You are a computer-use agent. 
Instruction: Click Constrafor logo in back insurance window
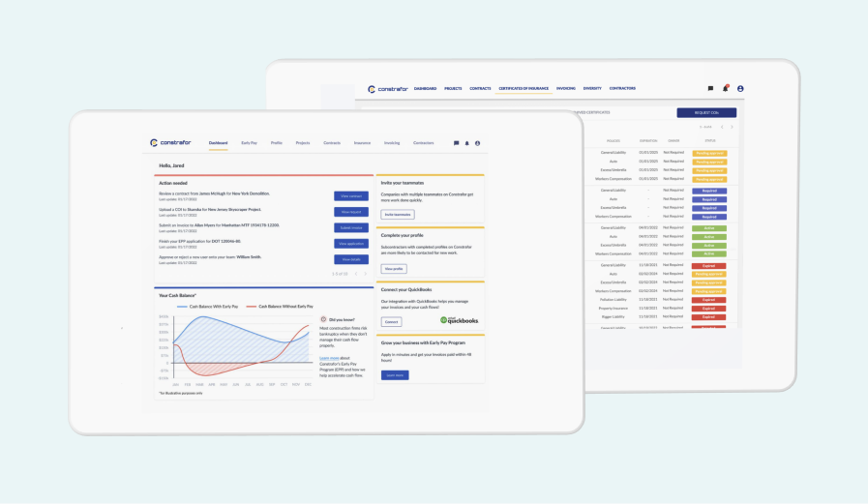pos(387,89)
